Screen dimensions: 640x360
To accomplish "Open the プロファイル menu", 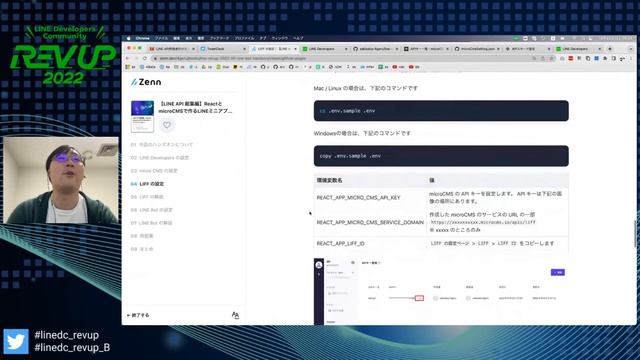I will pos(244,38).
